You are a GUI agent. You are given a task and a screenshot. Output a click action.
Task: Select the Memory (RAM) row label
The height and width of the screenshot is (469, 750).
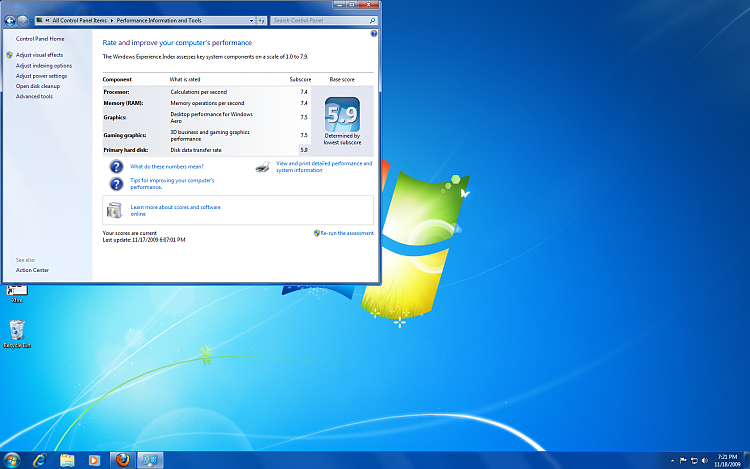coord(123,103)
